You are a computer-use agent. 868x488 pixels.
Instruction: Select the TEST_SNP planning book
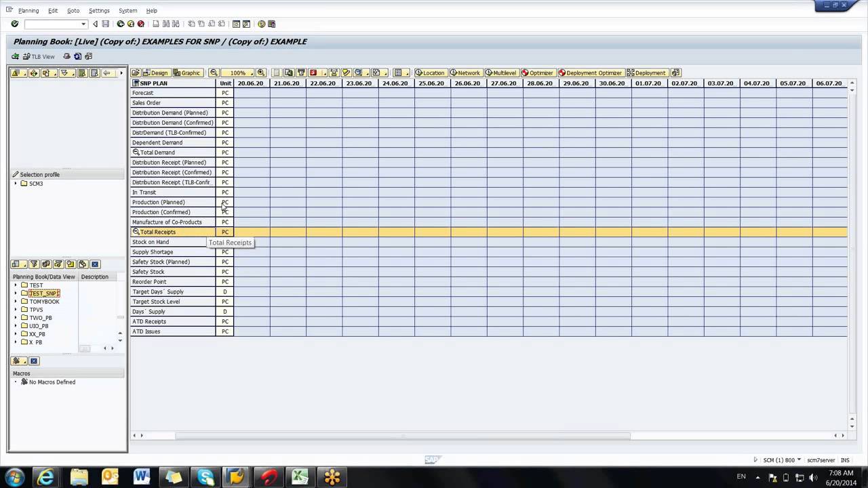(44, 293)
